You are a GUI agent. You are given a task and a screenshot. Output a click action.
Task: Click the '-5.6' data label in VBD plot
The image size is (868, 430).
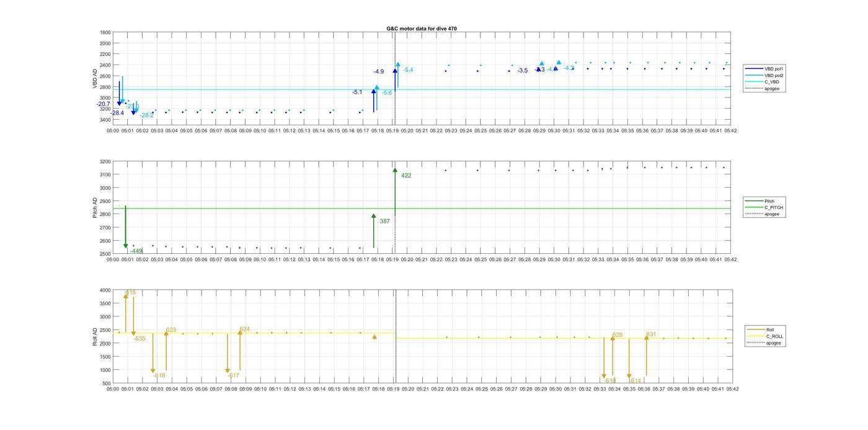click(387, 92)
